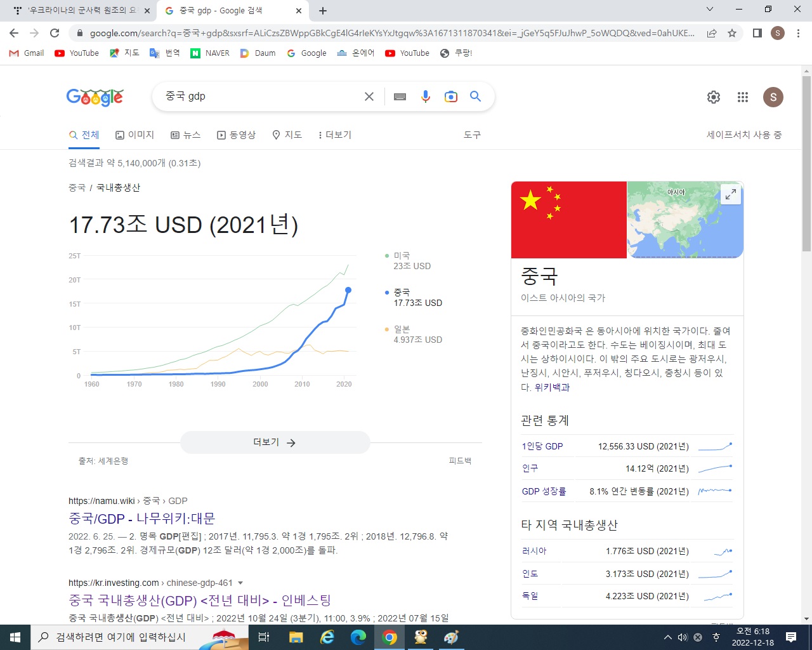
Task: Open 인도 GDP comparison
Action: click(x=530, y=574)
